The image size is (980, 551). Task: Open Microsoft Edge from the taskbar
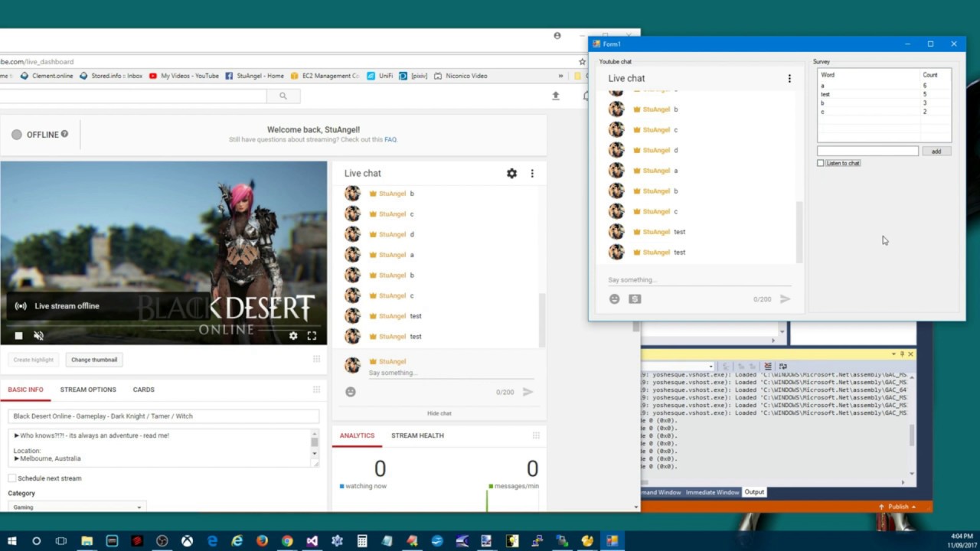pyautogui.click(x=212, y=541)
